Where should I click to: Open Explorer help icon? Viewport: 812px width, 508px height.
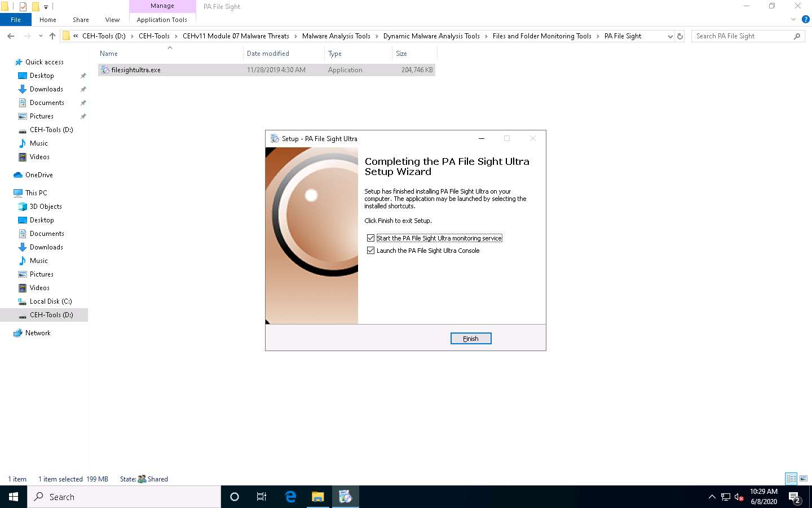pyautogui.click(x=806, y=19)
